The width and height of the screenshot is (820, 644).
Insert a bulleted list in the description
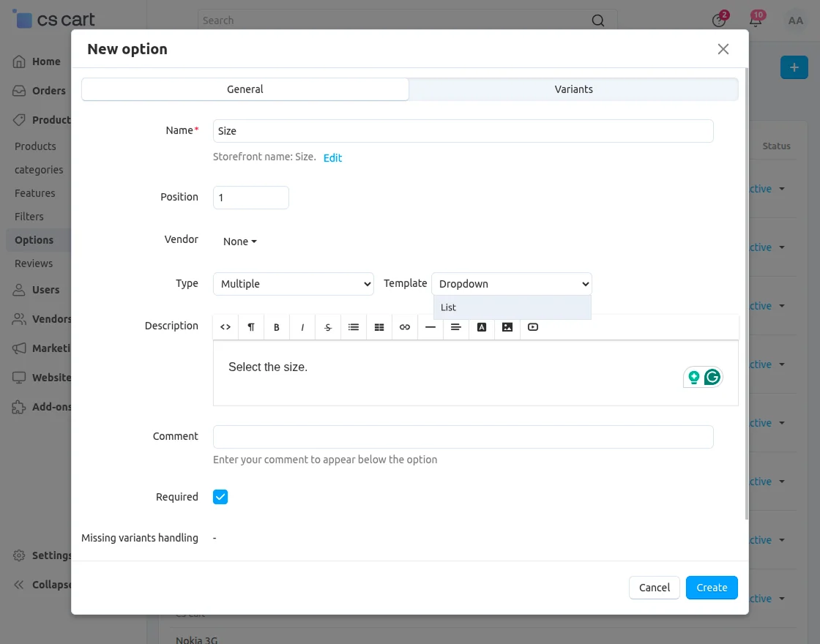[x=353, y=327]
